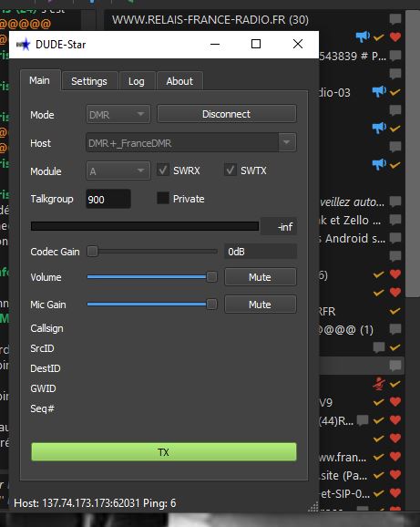Screen dimensions: 420x527
Task: Click checkmark icon beside RFR entry
Action: [x=395, y=311]
